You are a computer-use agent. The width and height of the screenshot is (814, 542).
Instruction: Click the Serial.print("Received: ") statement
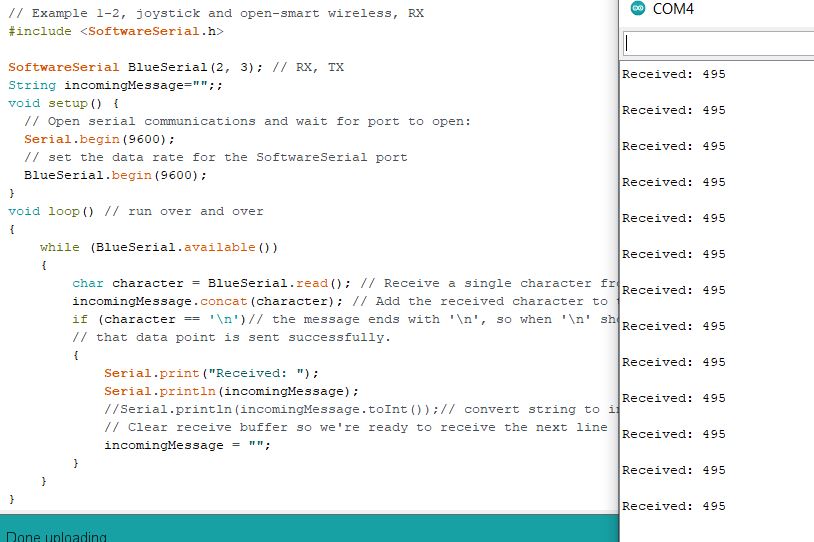tap(187, 373)
